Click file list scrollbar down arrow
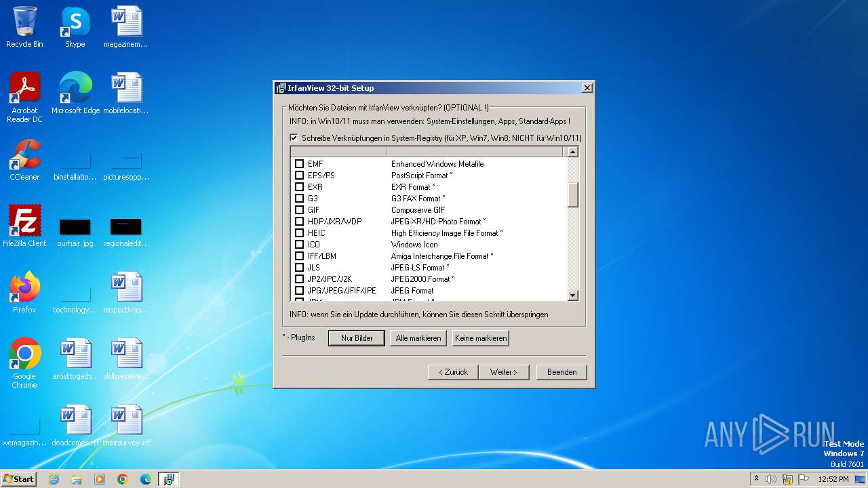 (x=573, y=296)
